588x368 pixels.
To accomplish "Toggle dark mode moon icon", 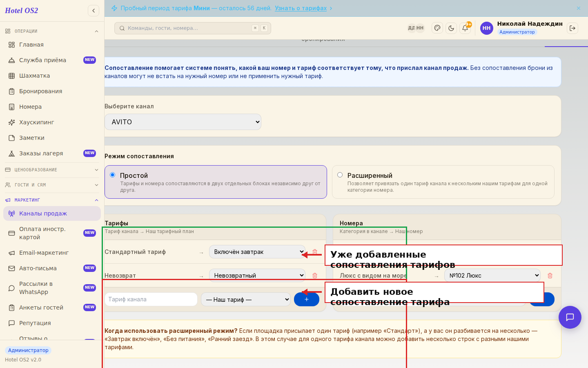I will click(451, 28).
